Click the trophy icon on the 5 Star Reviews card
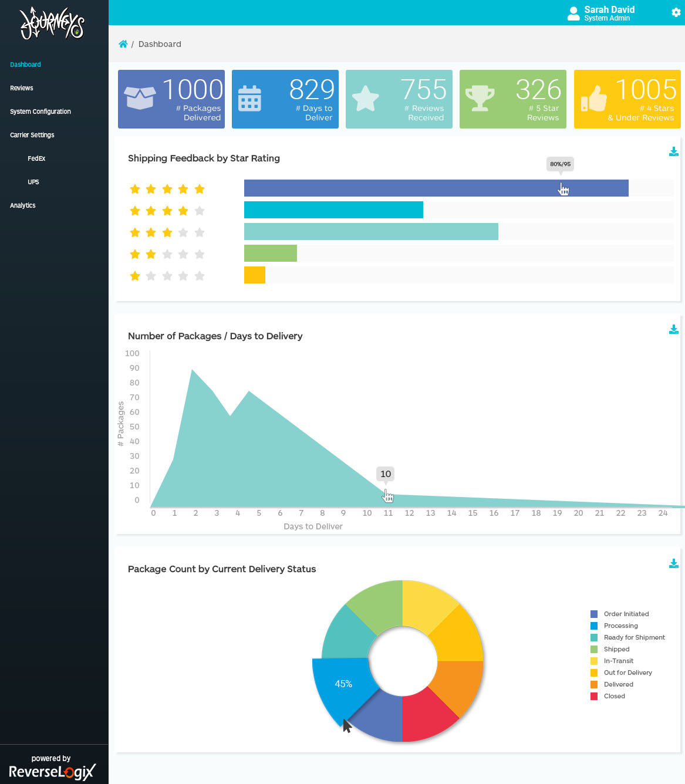685x784 pixels. [481, 99]
